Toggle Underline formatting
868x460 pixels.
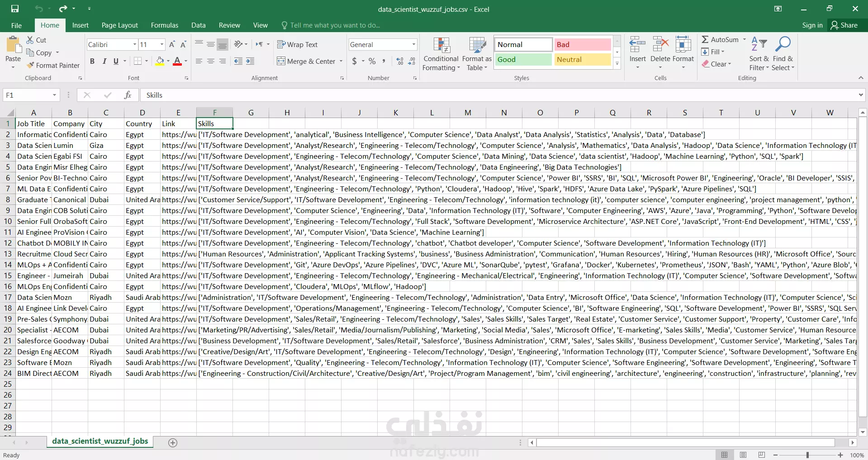116,61
